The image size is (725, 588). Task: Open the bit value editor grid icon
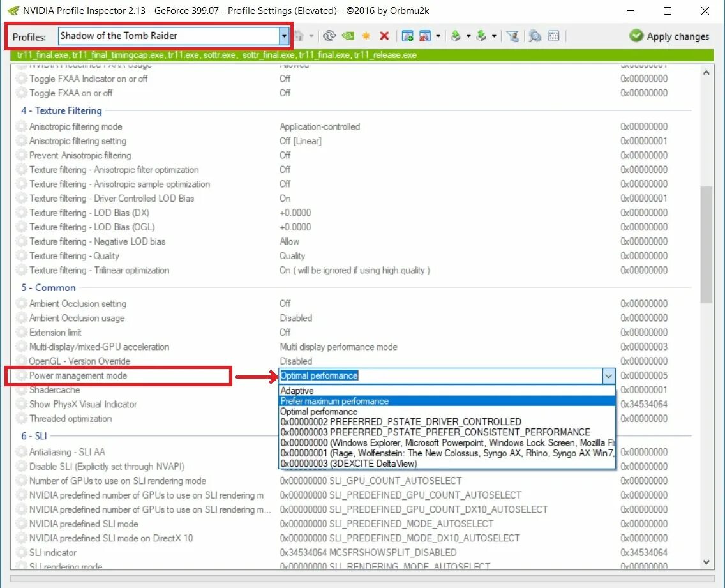553,36
